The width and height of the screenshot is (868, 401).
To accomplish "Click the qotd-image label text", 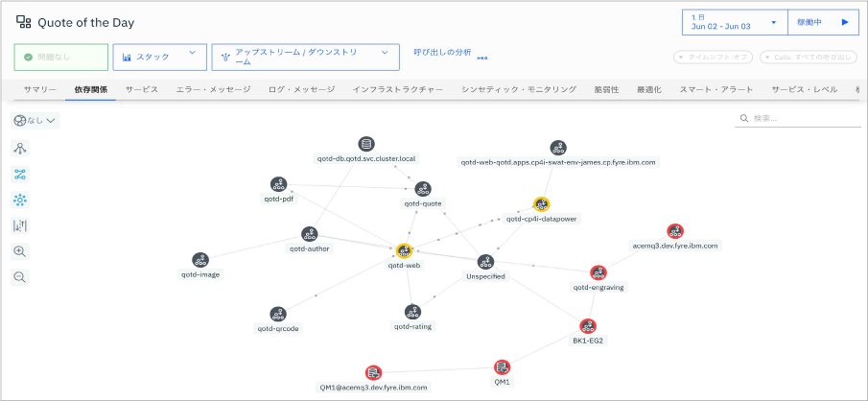I will [200, 274].
